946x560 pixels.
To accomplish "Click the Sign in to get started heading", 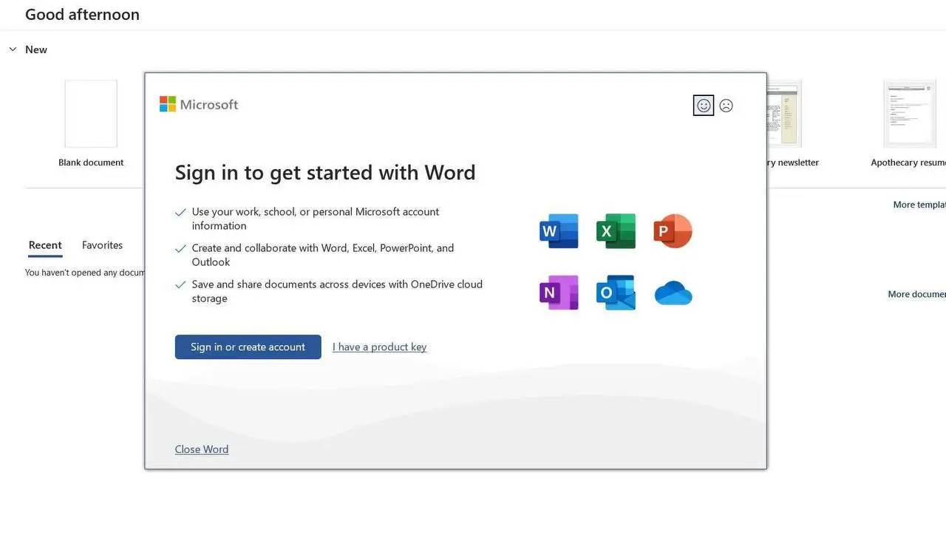I will pyautogui.click(x=325, y=172).
